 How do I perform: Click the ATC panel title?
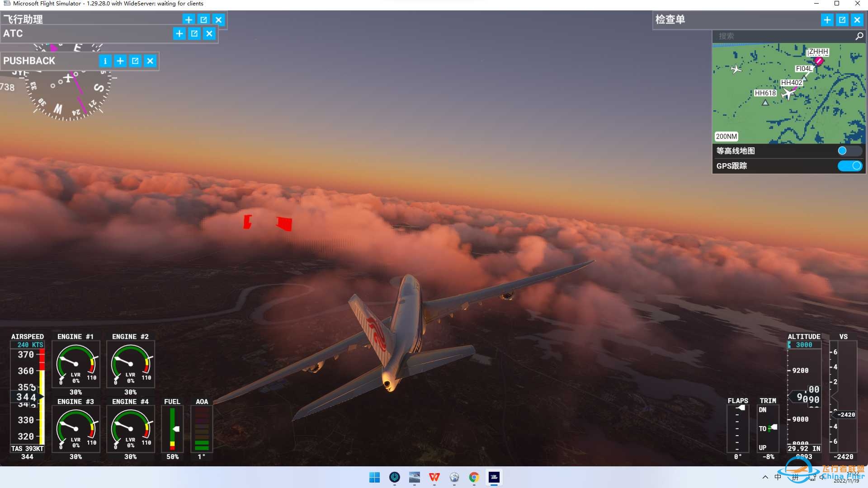pos(13,33)
